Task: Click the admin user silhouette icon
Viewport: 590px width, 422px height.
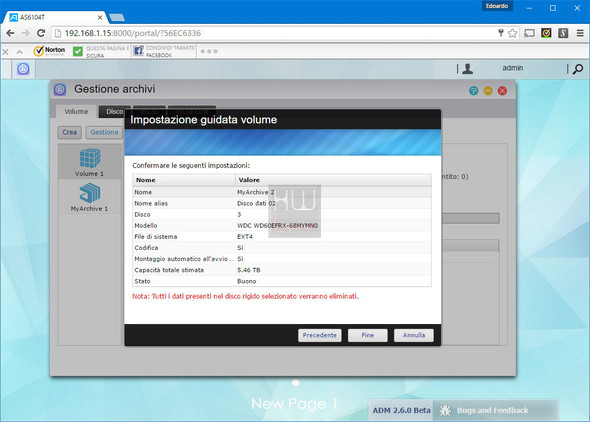Action: click(x=468, y=68)
